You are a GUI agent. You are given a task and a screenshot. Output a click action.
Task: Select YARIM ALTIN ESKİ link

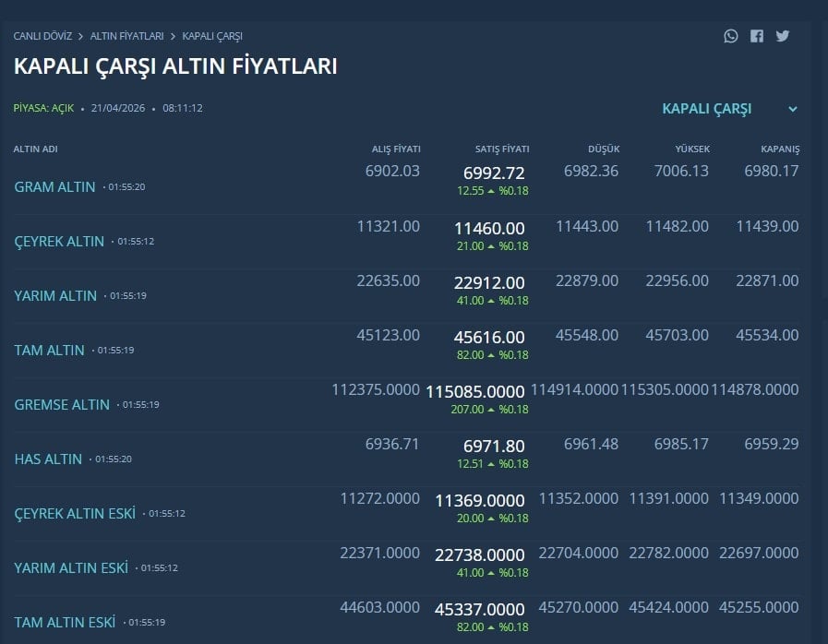(x=71, y=567)
